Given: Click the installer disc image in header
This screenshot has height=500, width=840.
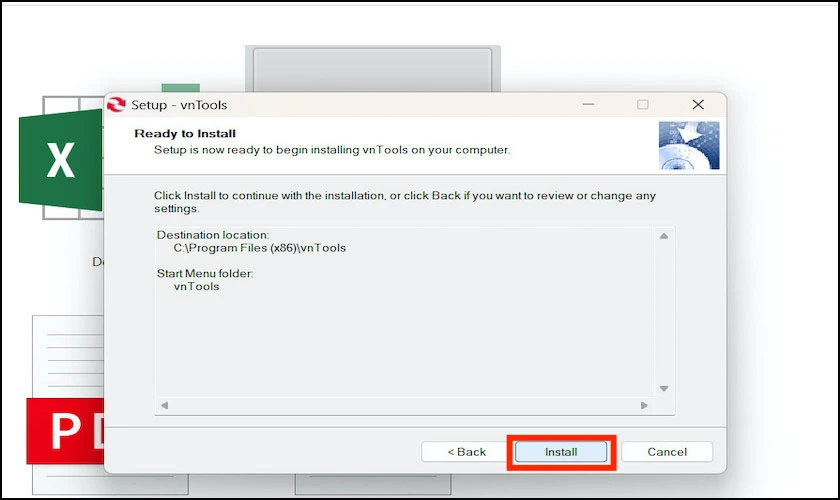Looking at the screenshot, I should pos(689,145).
